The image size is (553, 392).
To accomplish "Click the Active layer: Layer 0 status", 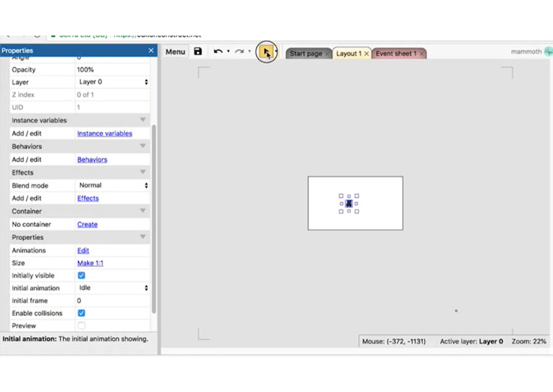I will point(472,341).
